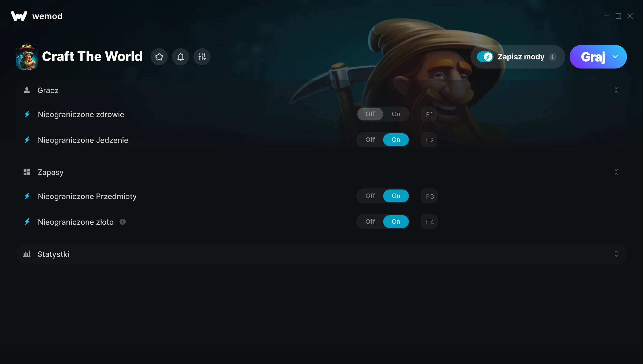Turn on Nieograniczone zdrowie
Viewport: 643px width, 364px height.
(x=396, y=114)
